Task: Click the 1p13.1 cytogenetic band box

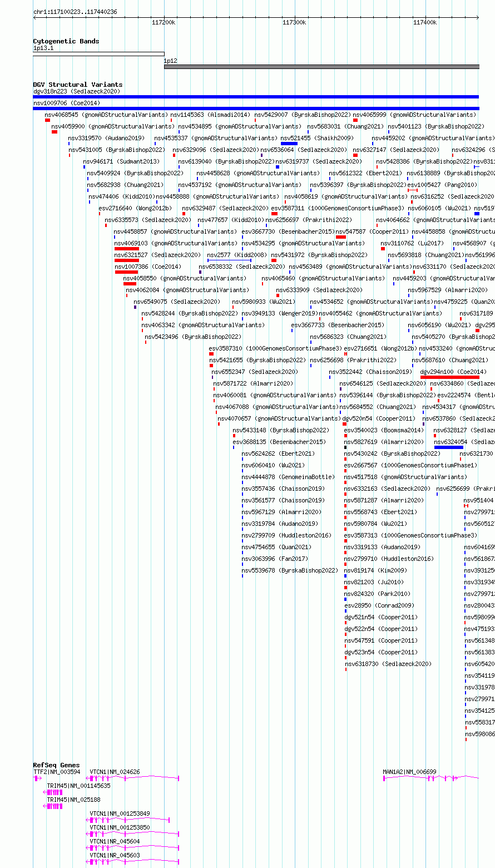Action: pyautogui.click(x=98, y=54)
